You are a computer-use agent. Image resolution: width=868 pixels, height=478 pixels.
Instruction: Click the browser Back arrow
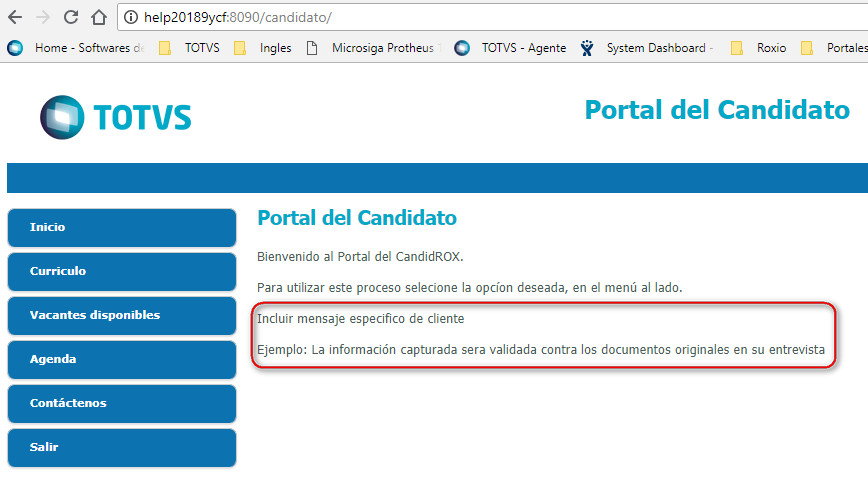[15, 17]
